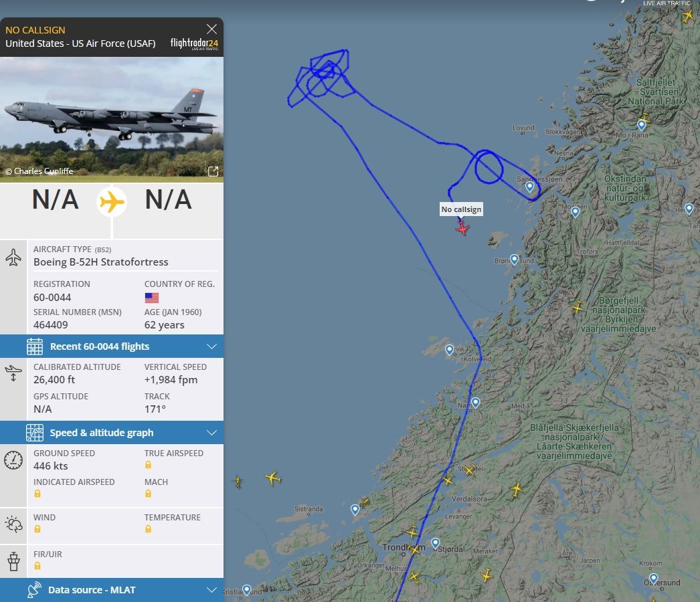View the B-52 aircraft photo
The height and width of the screenshot is (602, 700).
point(112,118)
